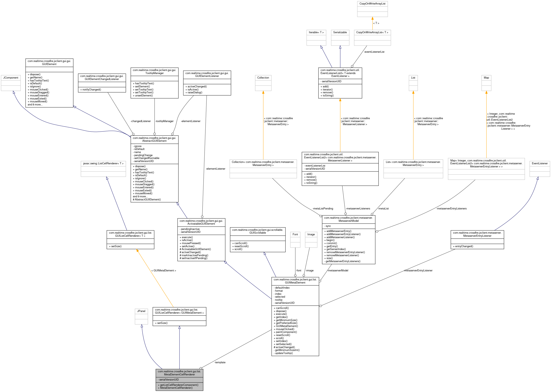Click '+ unsetElement()' method text
The image size is (551, 392).
(143, 96)
